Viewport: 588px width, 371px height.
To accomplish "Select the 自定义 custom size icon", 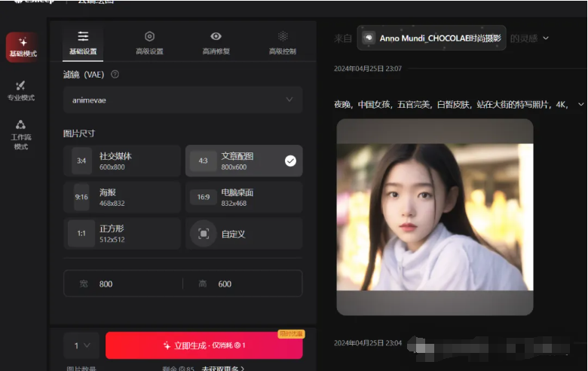I will coord(204,234).
